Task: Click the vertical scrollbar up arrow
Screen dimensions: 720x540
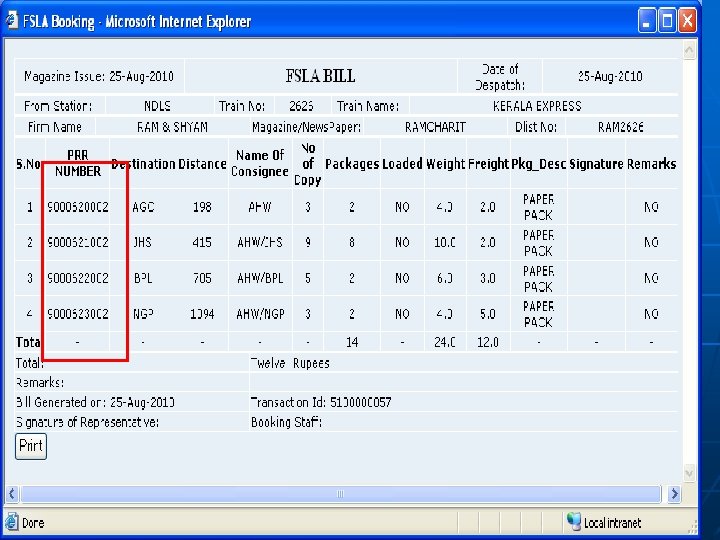Action: click(689, 50)
